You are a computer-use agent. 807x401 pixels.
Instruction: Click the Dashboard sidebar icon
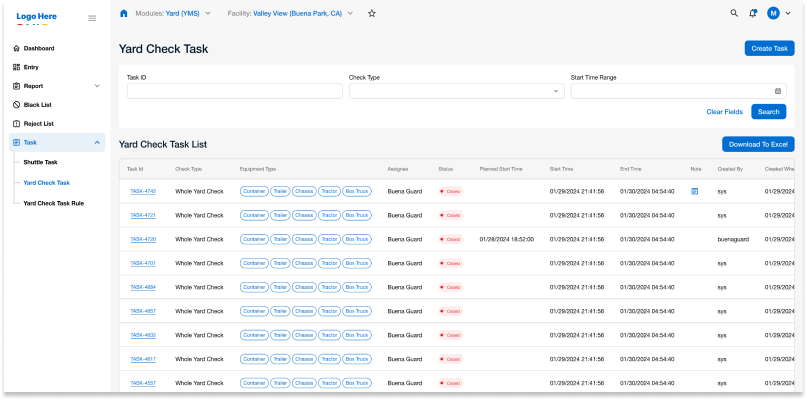coord(16,48)
